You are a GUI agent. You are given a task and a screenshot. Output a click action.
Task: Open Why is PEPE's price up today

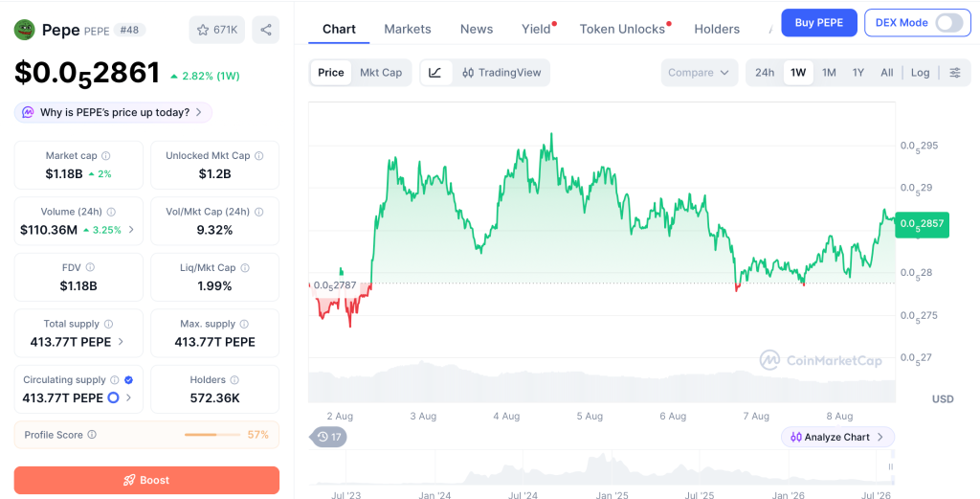coord(113,113)
